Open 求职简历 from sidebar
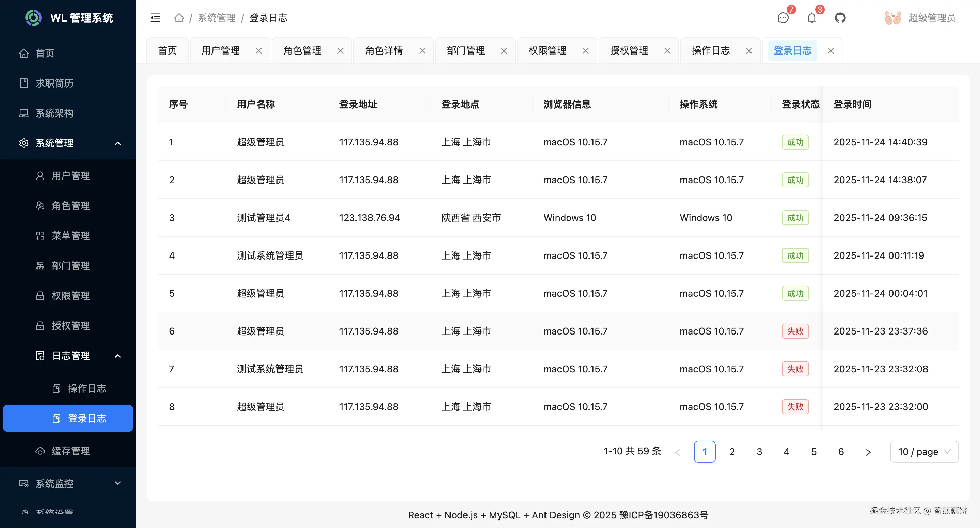This screenshot has height=528, width=980. [54, 83]
